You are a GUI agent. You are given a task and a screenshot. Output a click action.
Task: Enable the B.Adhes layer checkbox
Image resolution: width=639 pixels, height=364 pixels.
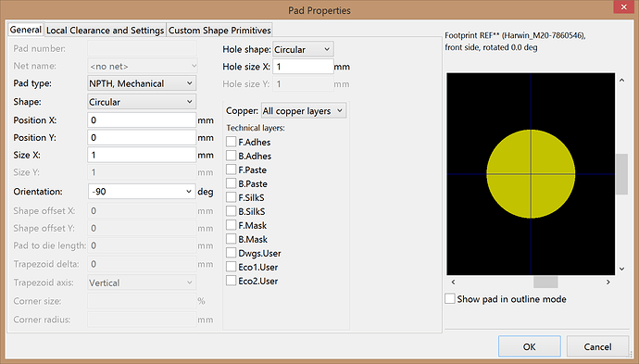[x=232, y=156]
